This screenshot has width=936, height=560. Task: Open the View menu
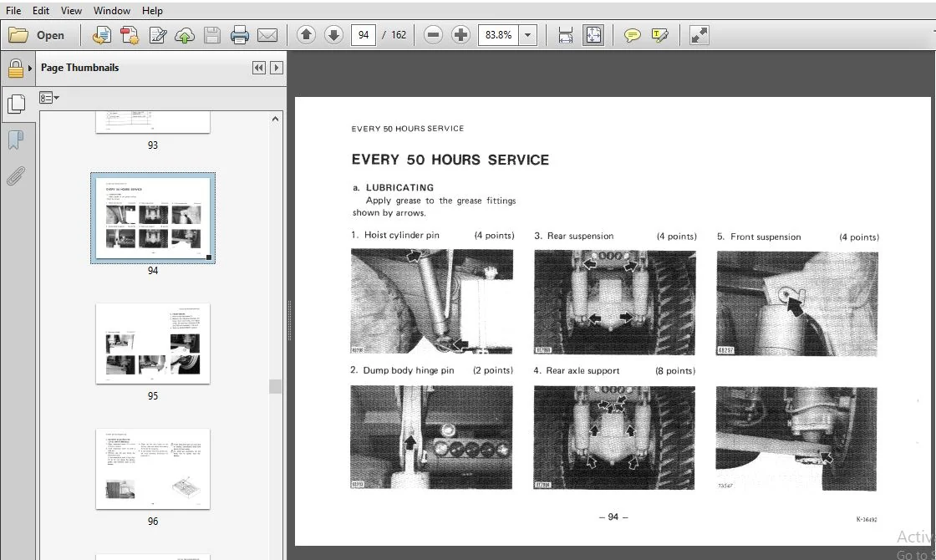click(x=71, y=10)
